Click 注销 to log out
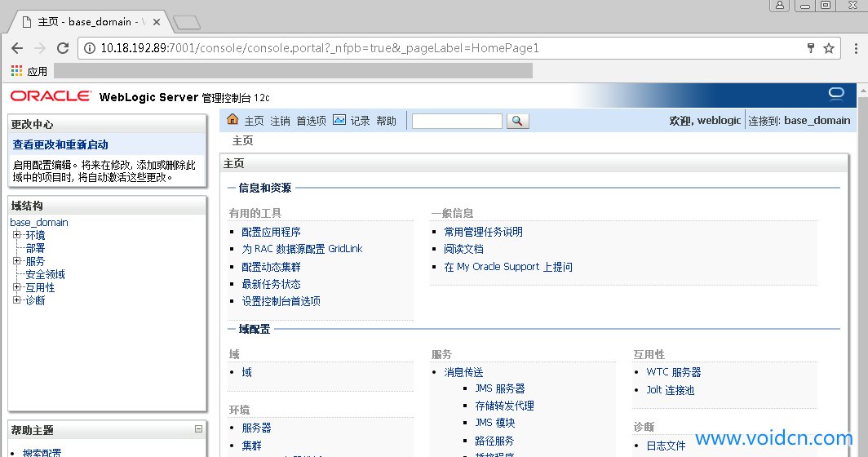This screenshot has height=457, width=868. coord(280,121)
